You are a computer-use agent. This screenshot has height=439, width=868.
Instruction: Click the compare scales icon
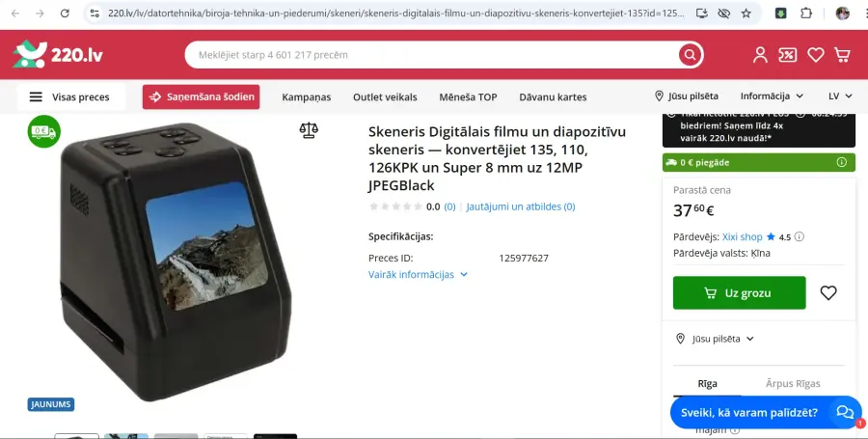[309, 130]
